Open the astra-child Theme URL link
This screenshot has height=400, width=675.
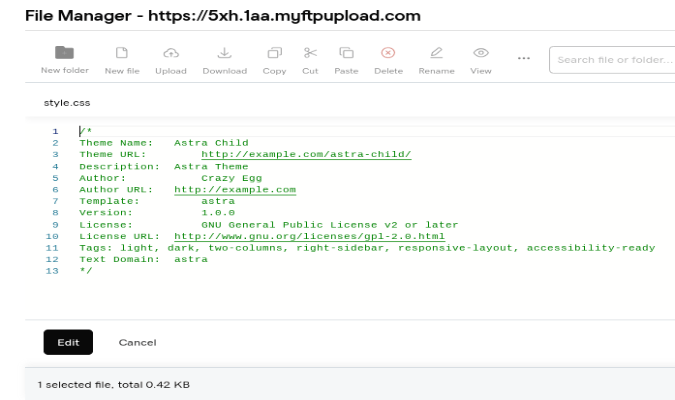306,154
